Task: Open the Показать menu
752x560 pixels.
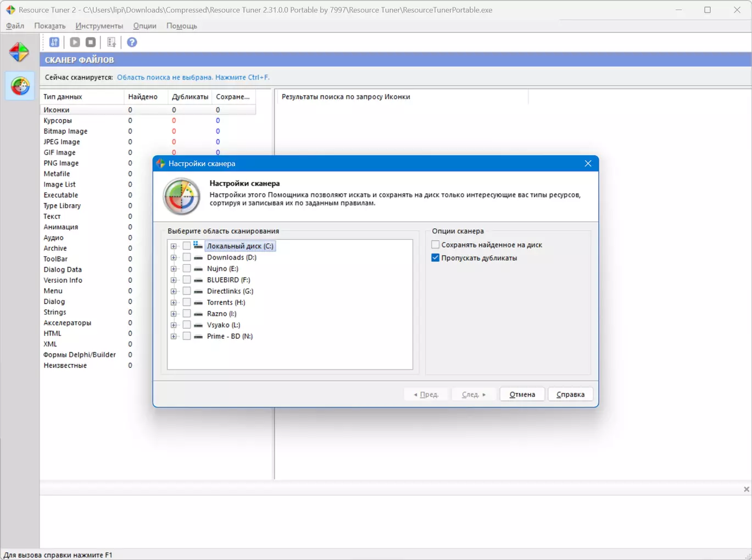Action: click(49, 26)
